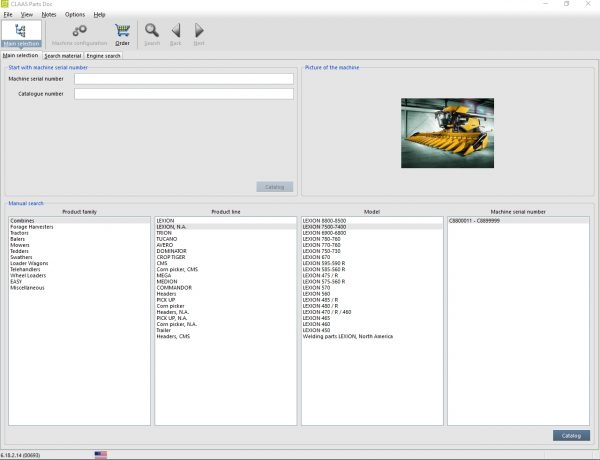Select Welding parts LEXION, North America
The height and width of the screenshot is (460, 600).
pos(372,336)
